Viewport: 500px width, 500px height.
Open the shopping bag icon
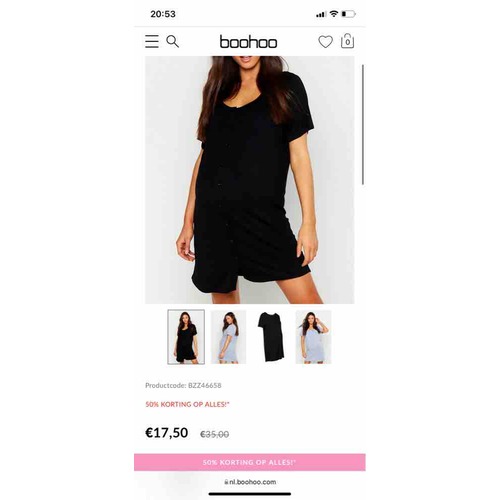tap(347, 41)
